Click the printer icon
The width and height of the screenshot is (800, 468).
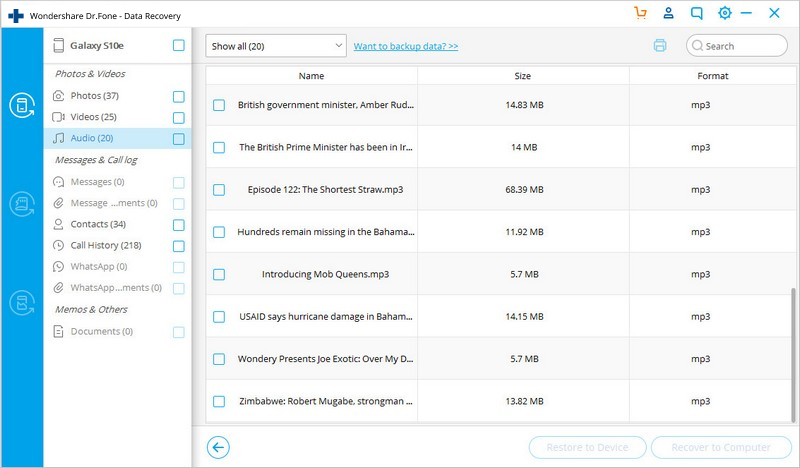[x=660, y=45]
